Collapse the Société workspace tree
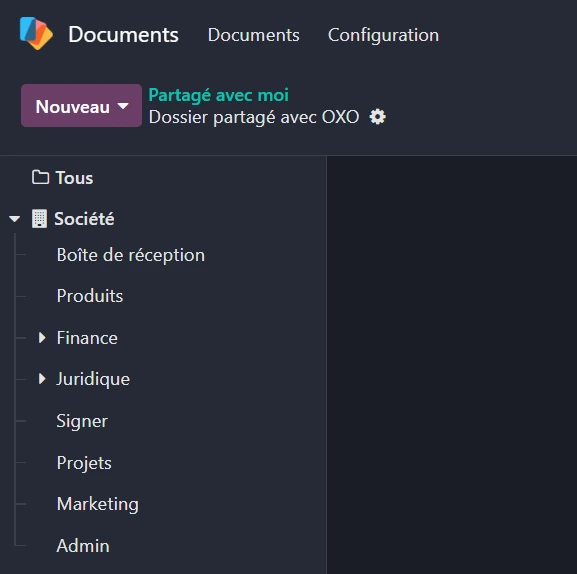This screenshot has height=574, width=577. pos(15,219)
